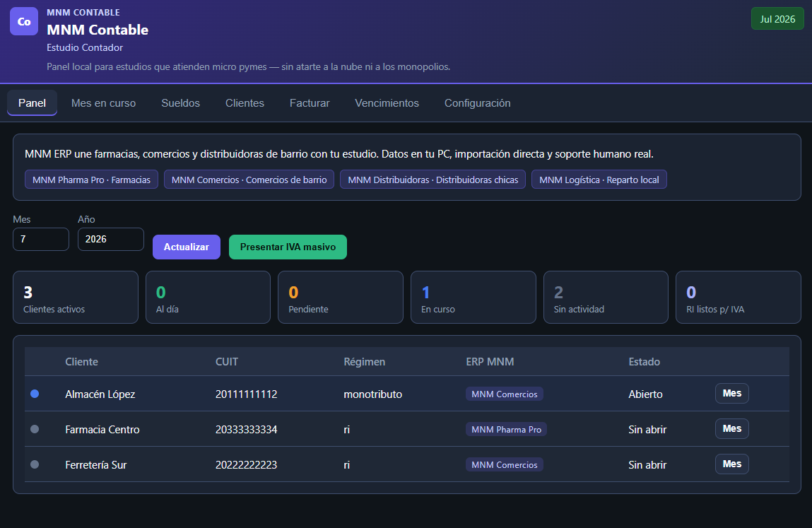Click the purple Co logo icon

point(24,21)
